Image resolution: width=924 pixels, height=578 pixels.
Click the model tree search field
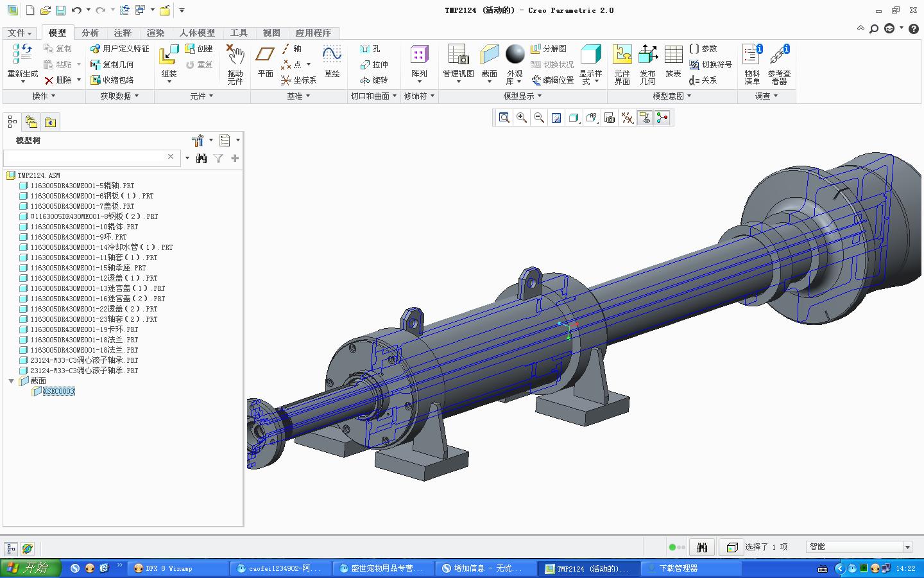coord(87,157)
